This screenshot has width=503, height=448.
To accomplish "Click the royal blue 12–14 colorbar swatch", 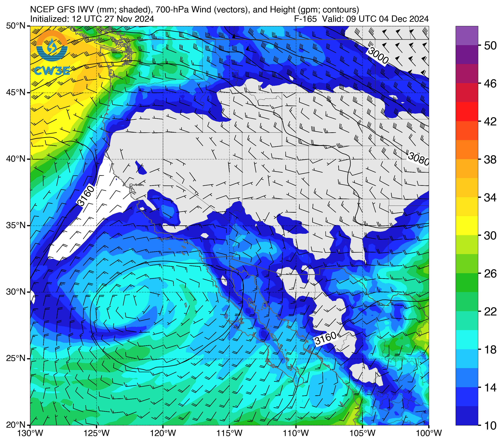I will (467, 397).
